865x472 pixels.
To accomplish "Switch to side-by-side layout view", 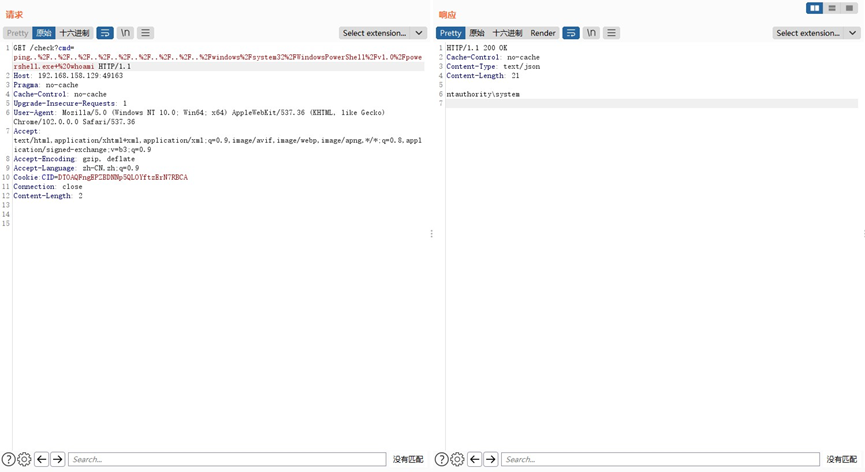I will 815,8.
